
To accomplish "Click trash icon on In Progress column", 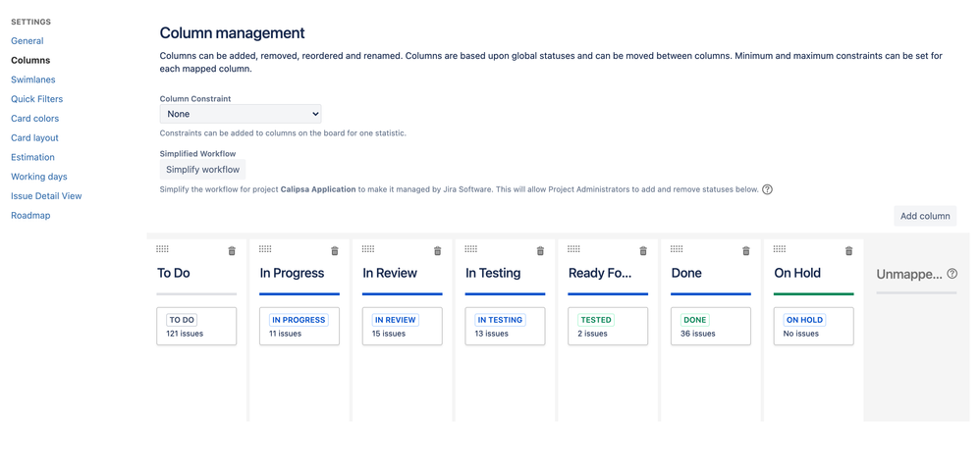I will coord(335,251).
